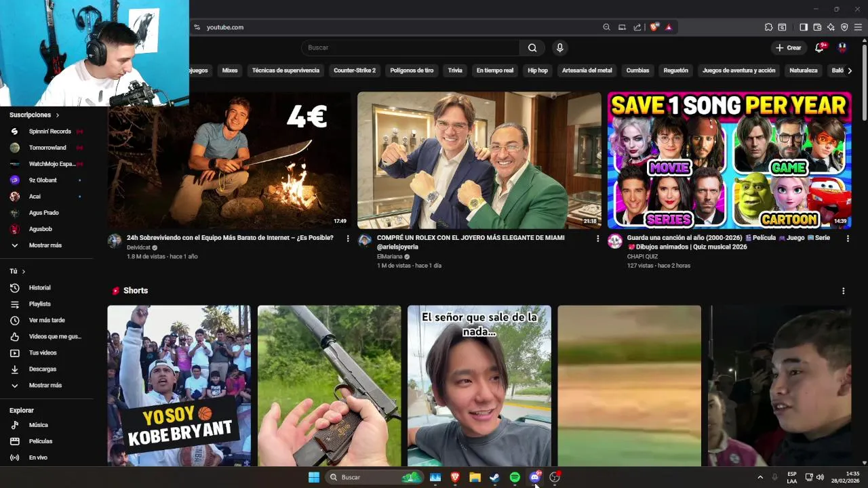Open the Brave Wallet icon
Viewport: 868px width, 488px height.
pyautogui.click(x=817, y=27)
